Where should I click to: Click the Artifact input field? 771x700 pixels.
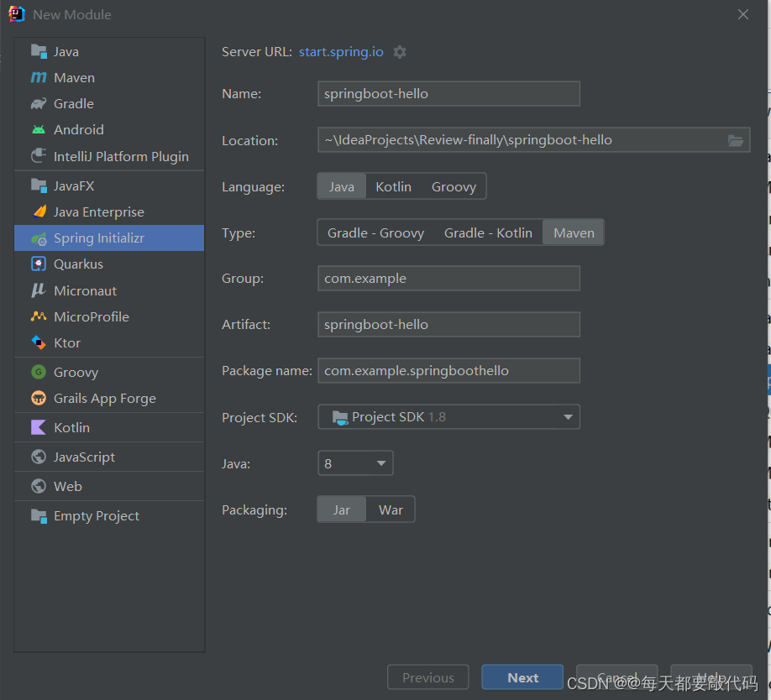click(x=449, y=325)
